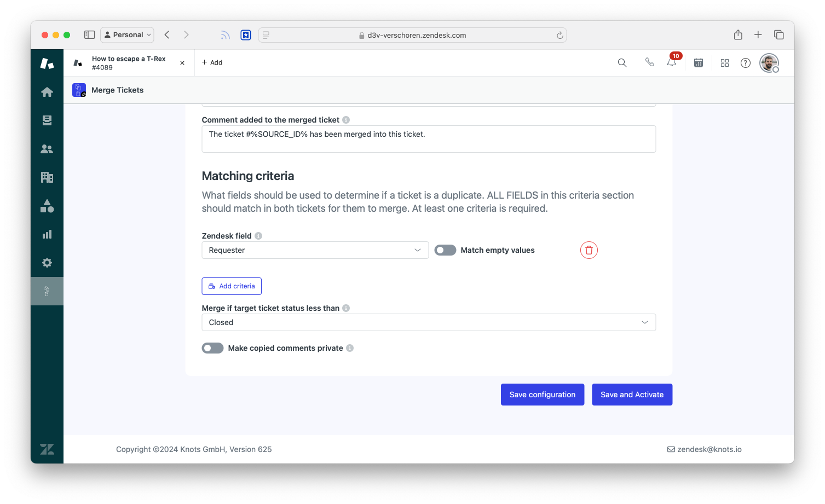Open the Zendesk home view
Image resolution: width=825 pixels, height=504 pixels.
coord(47,92)
